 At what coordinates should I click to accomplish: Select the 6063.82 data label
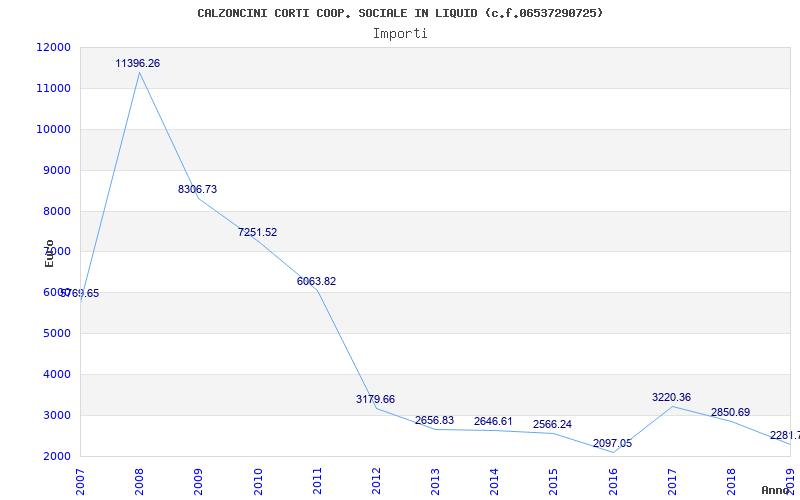coord(316,281)
